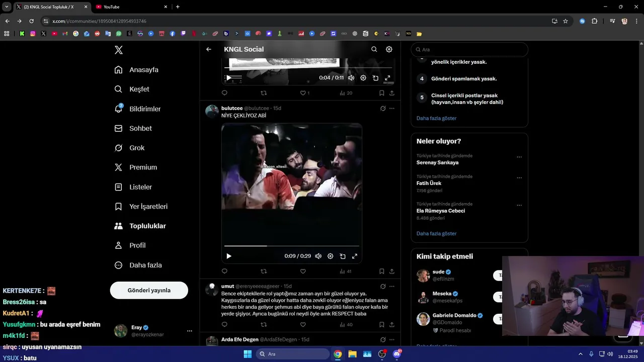
Task: Open umut post more options
Action: pos(392,286)
